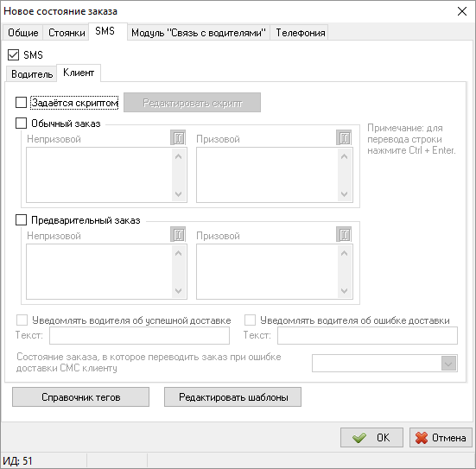476x469 pixels.
Task: Click template icon above preliminary order Неприzовой field
Action: click(178, 234)
